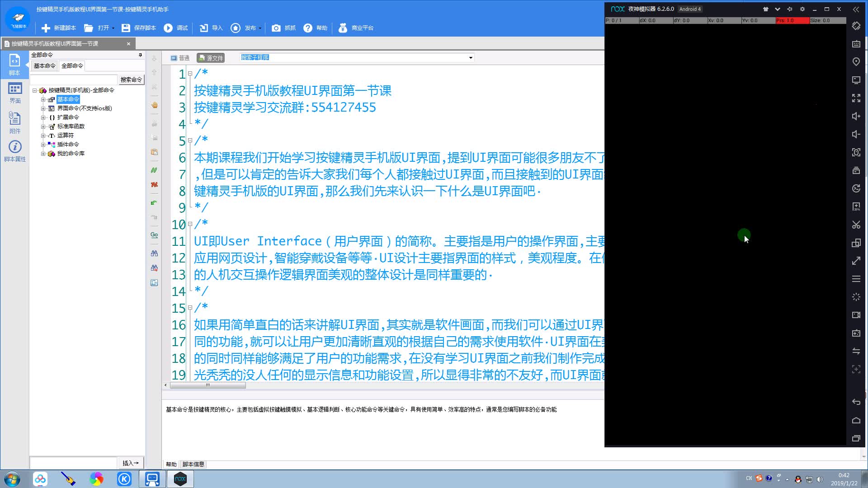
Task: Switch to the 界面 UI sidebar panel
Action: 14,93
